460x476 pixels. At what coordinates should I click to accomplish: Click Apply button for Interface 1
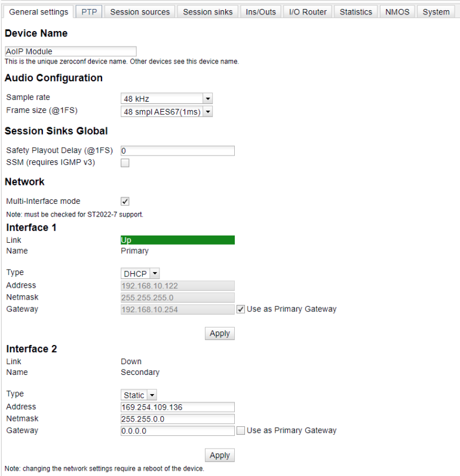(x=220, y=333)
